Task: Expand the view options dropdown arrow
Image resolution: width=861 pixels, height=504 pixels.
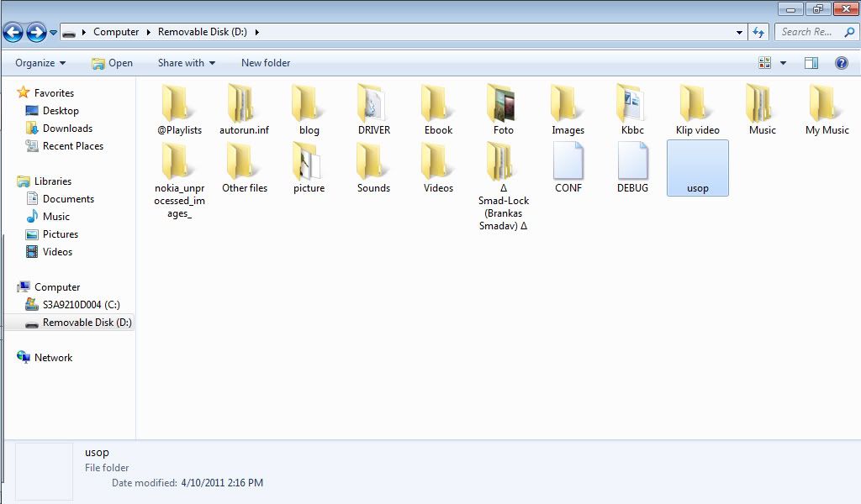Action: tap(784, 63)
